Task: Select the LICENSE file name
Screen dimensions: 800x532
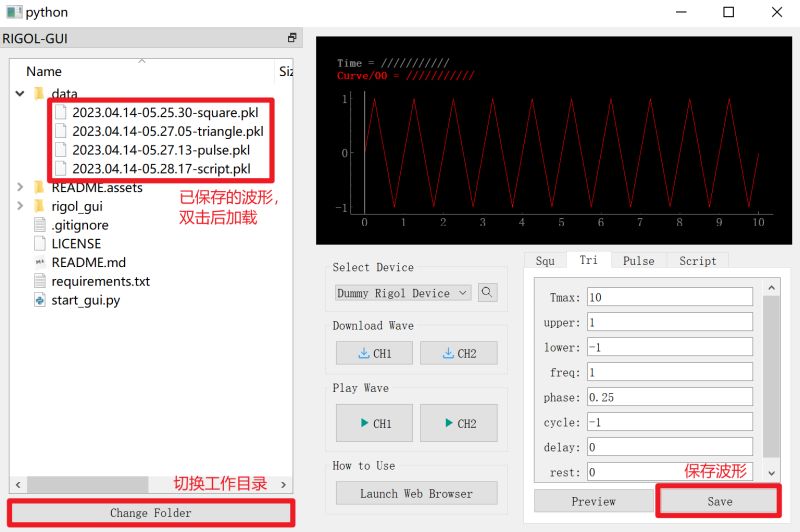Action: [x=76, y=243]
